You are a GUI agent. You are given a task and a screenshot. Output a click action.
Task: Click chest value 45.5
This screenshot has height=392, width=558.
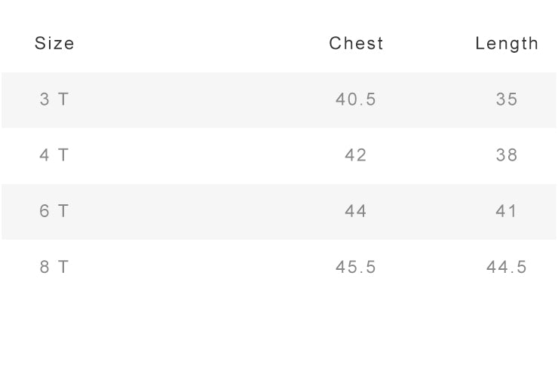(x=356, y=267)
